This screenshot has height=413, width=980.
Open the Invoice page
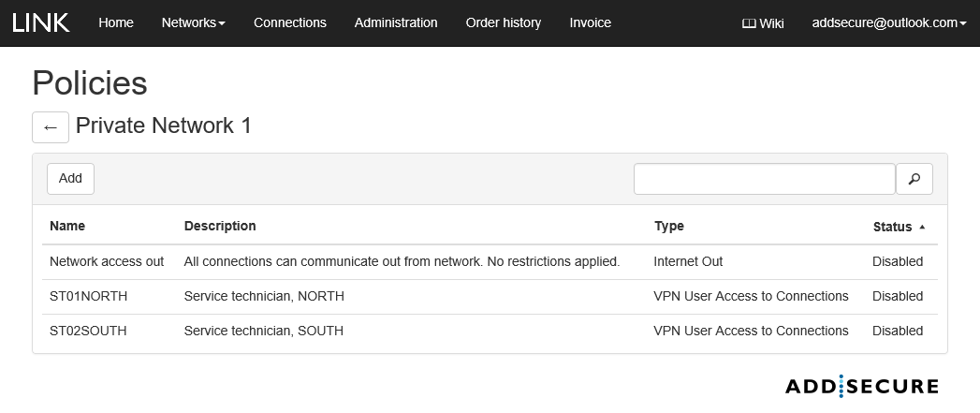(590, 22)
